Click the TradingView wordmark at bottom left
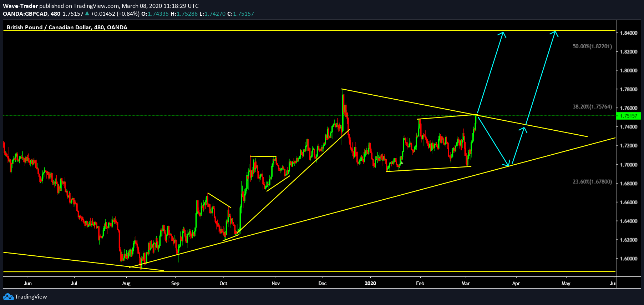 pos(31,297)
